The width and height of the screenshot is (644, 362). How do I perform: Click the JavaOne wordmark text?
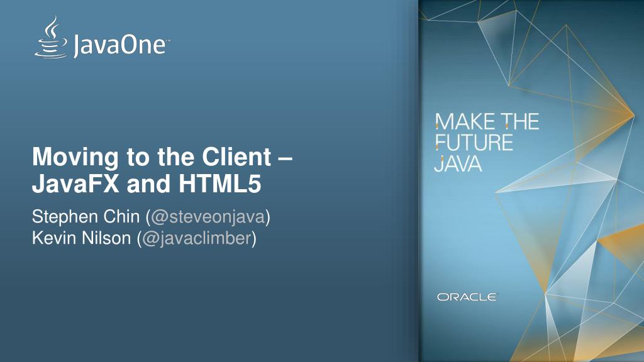(x=121, y=45)
